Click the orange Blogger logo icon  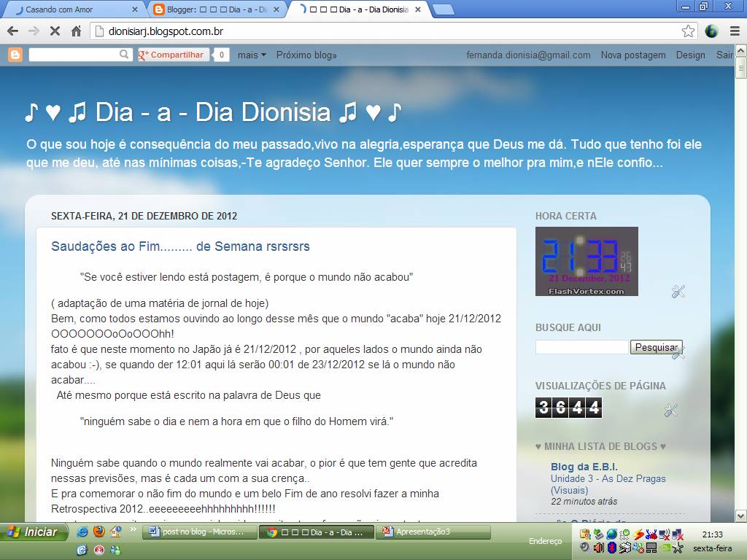pos(15,55)
